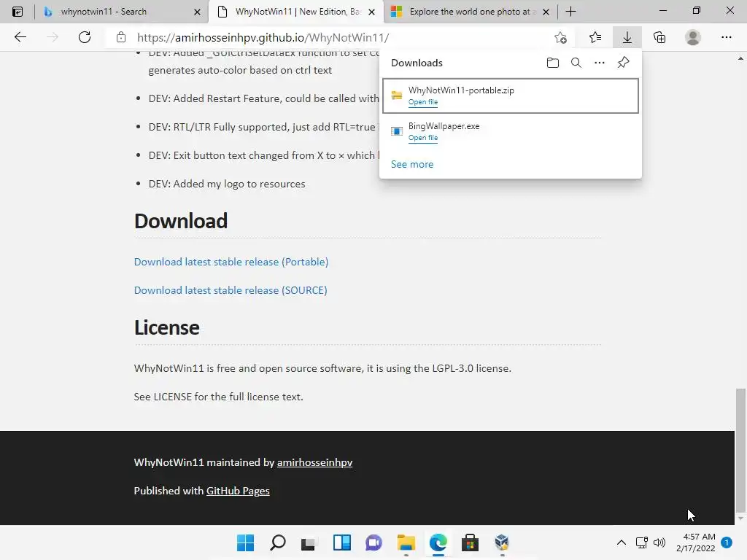Open File Explorer from taskbar

point(406,542)
